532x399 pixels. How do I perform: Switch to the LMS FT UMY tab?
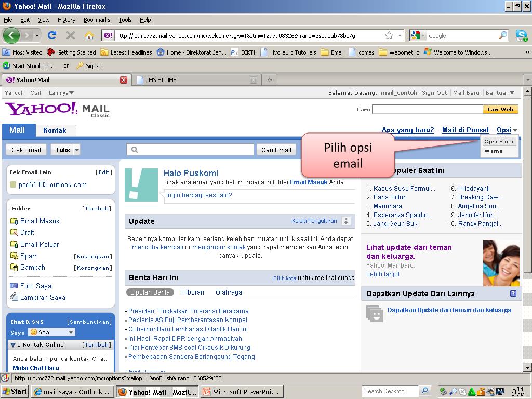pos(197,80)
